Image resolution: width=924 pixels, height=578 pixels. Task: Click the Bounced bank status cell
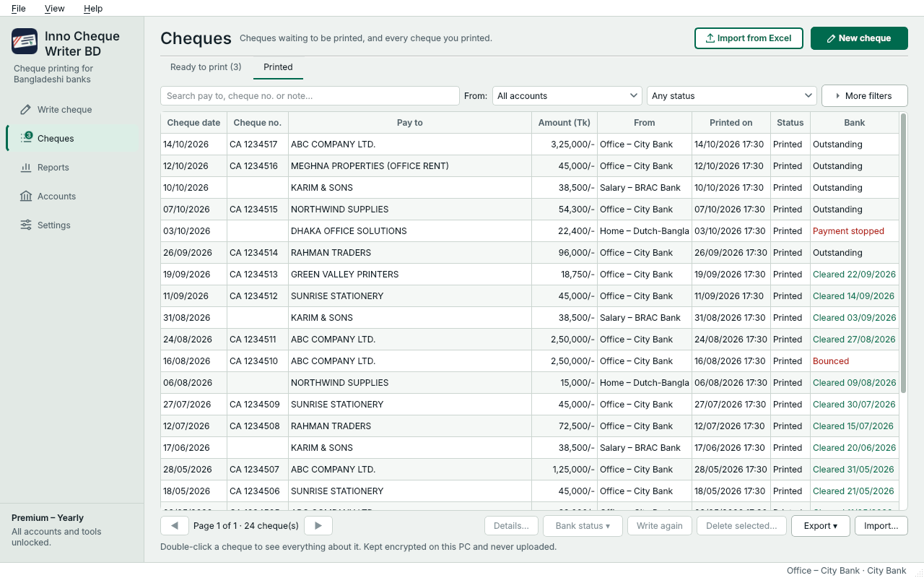(855, 361)
